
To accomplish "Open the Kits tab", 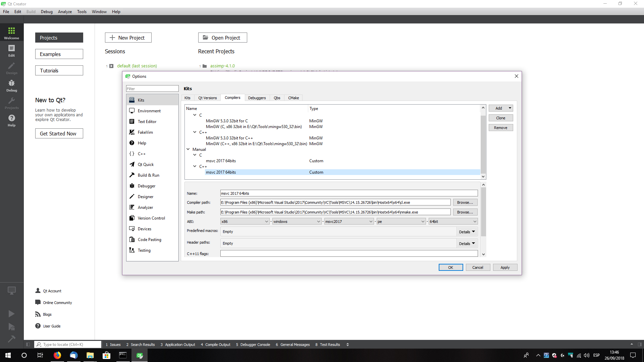I will [187, 98].
